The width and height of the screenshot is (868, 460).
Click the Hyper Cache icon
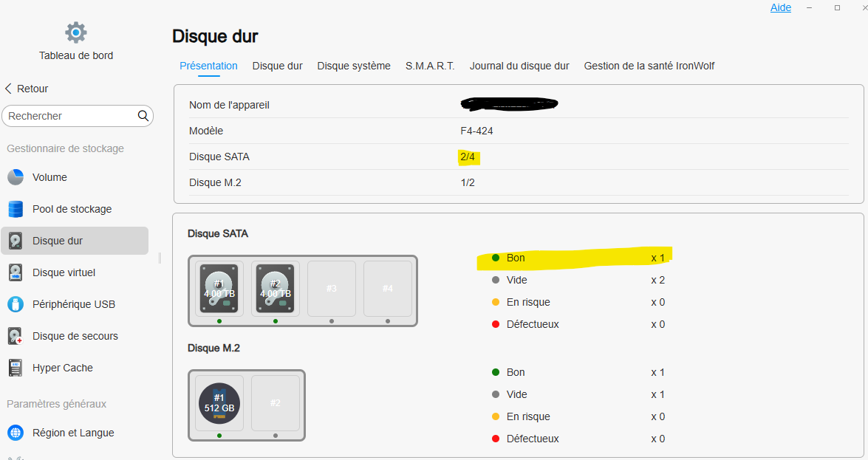coord(16,368)
